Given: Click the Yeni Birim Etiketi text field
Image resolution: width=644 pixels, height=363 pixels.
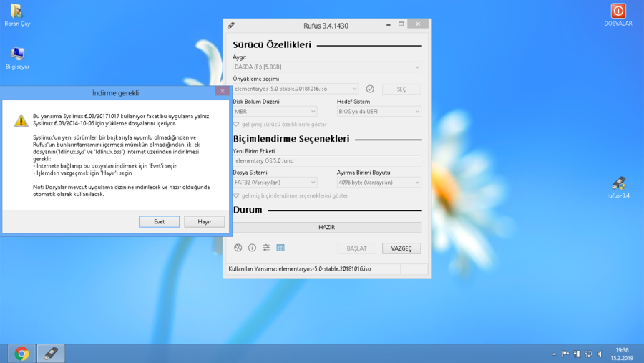Looking at the screenshot, I should point(327,161).
